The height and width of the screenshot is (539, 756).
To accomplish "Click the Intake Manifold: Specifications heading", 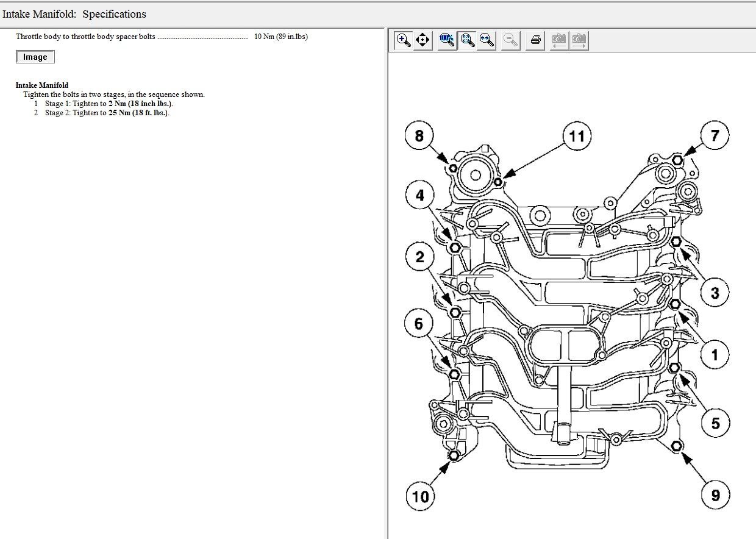I will tap(74, 13).
